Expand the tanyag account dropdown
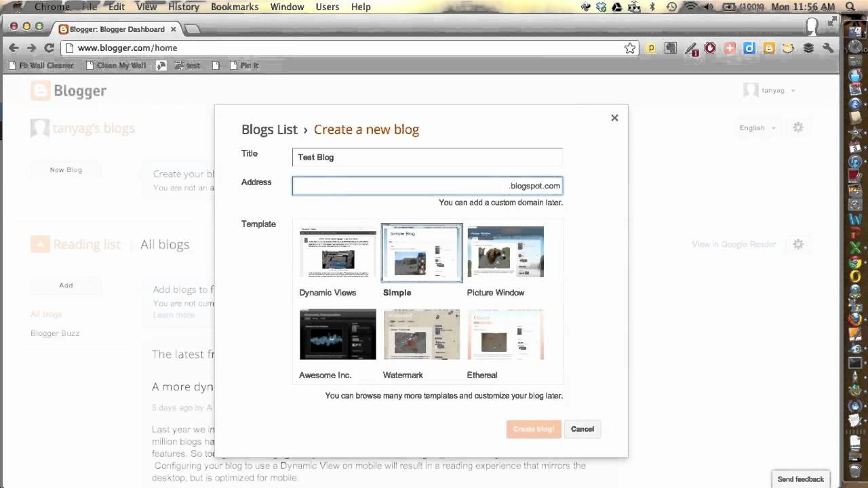 [793, 91]
